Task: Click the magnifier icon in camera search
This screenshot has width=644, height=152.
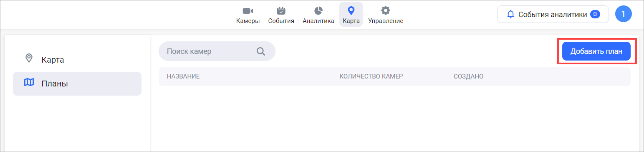Action: point(261,51)
